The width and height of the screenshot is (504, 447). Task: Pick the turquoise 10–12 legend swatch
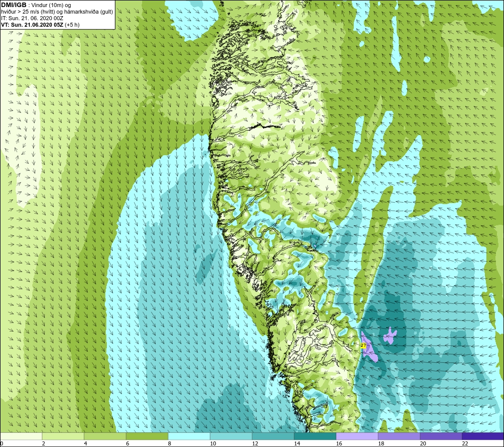(x=231, y=436)
